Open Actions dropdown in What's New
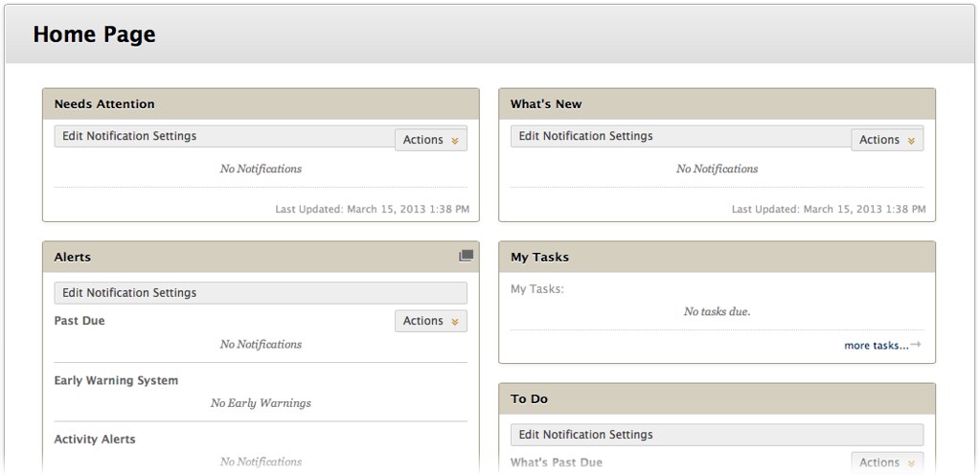The image size is (980, 475). pos(887,140)
